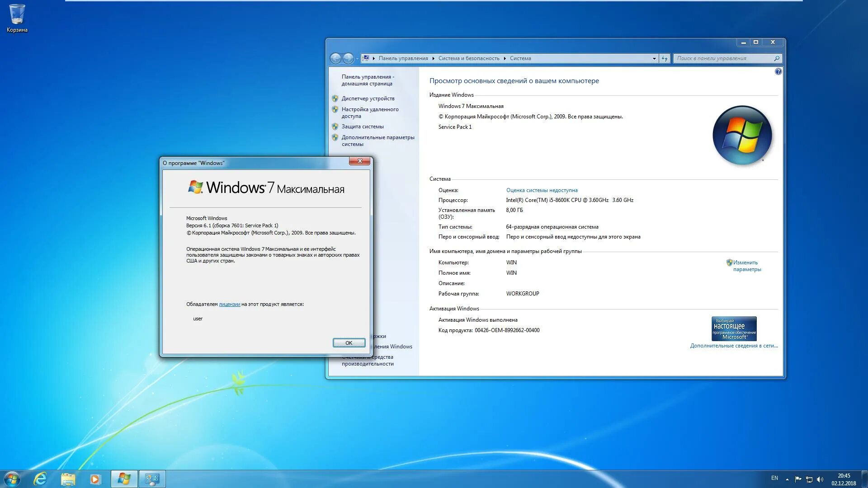The image size is (868, 488).
Task: Open the Защита системы sidebar link
Action: (x=362, y=127)
